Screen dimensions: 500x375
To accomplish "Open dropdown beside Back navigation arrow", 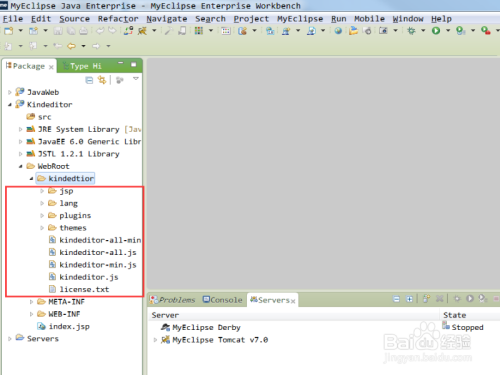I will [x=83, y=46].
